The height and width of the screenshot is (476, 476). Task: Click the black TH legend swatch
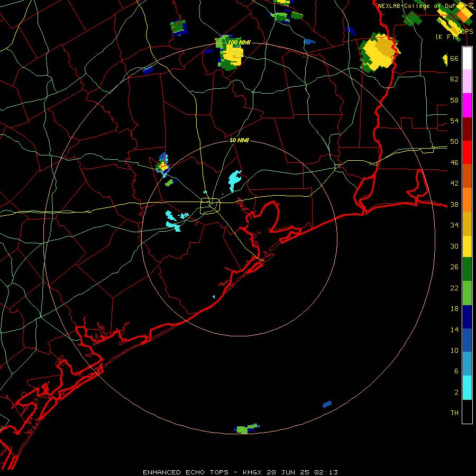pyautogui.click(x=467, y=411)
